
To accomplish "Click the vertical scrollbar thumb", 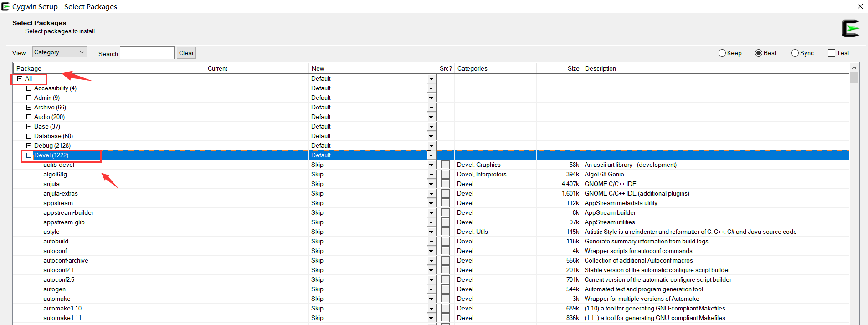I will point(854,77).
